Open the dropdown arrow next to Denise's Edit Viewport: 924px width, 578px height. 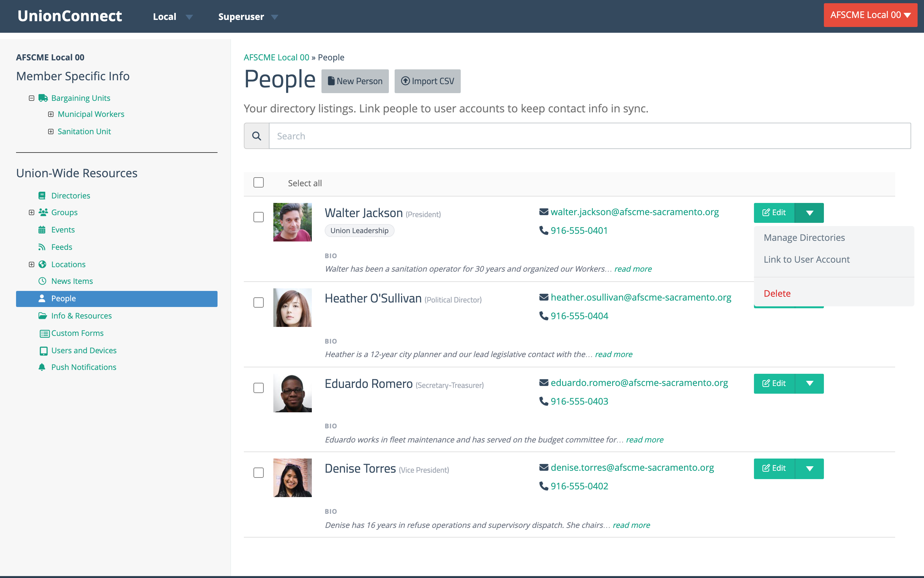(809, 469)
